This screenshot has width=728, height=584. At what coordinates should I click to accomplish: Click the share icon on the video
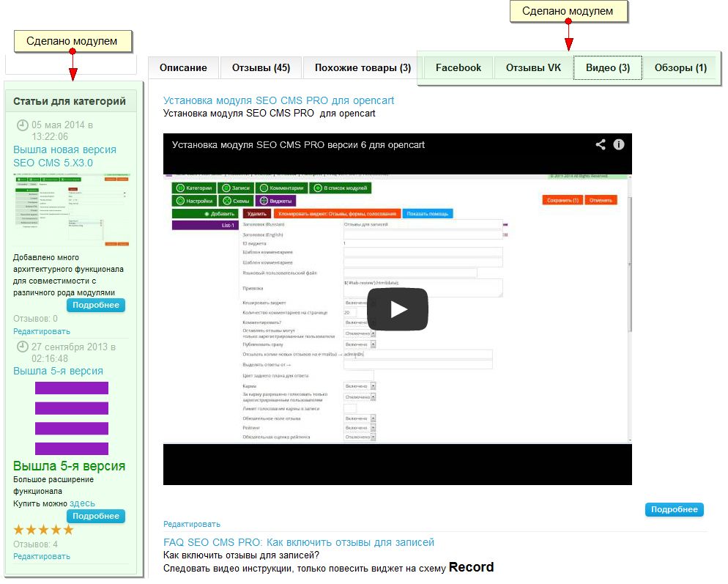click(x=601, y=144)
